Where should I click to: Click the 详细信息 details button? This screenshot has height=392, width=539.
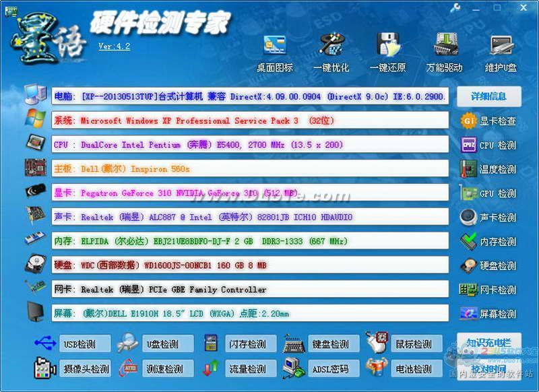click(489, 96)
